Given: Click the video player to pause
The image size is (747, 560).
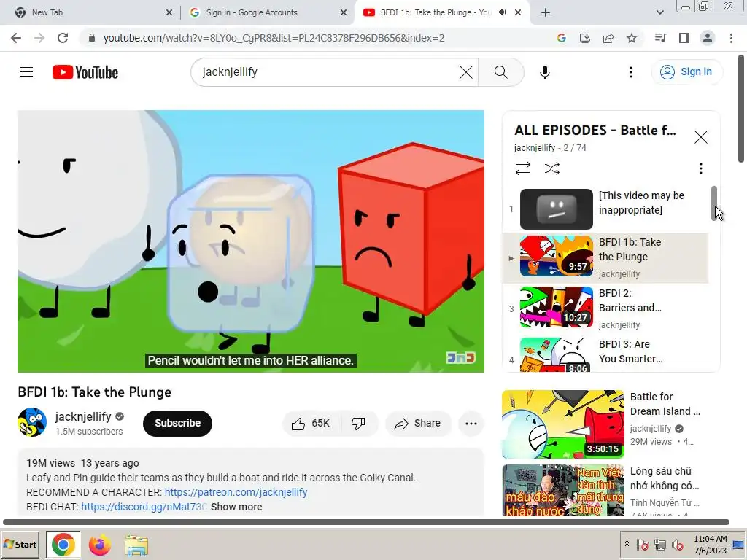Looking at the screenshot, I should click(251, 241).
